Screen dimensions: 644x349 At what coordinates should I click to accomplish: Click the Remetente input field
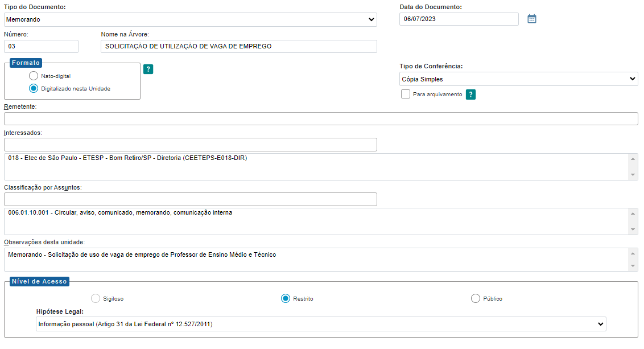click(321, 118)
